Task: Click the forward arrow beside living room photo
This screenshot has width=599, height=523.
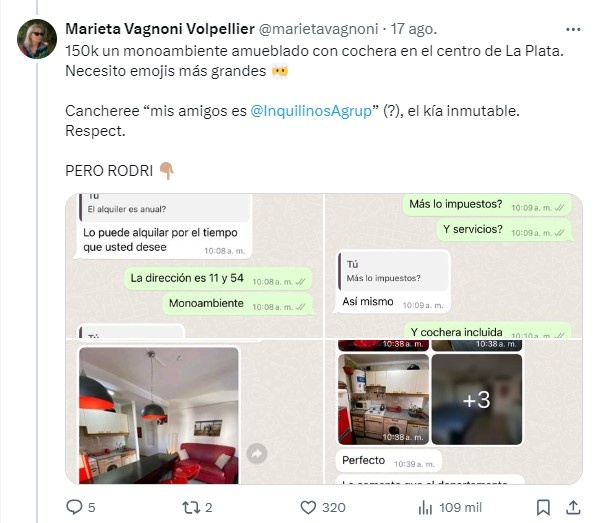Action: pyautogui.click(x=257, y=454)
